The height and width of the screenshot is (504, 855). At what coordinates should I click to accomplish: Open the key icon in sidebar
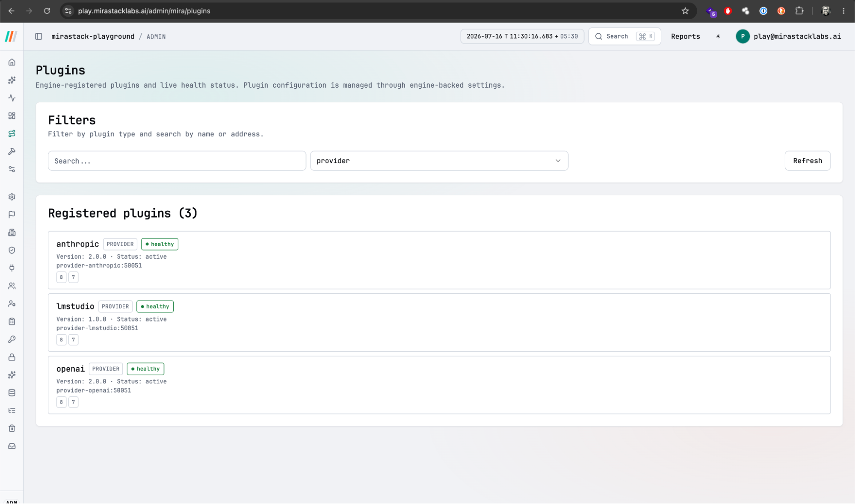tap(12, 339)
